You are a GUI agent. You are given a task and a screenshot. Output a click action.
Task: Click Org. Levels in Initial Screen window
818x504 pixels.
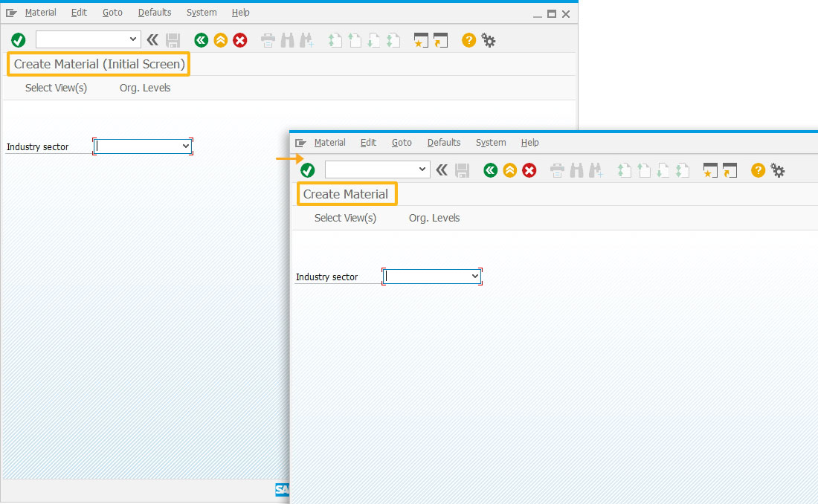click(x=145, y=88)
